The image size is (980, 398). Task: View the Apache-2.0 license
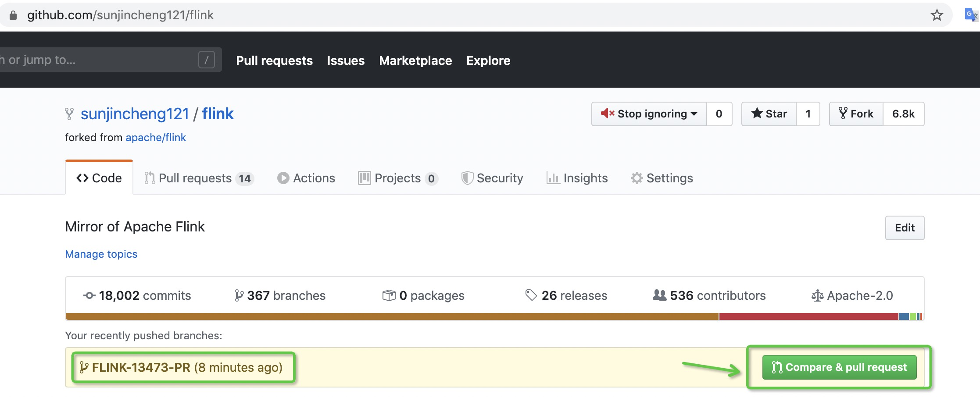(852, 295)
